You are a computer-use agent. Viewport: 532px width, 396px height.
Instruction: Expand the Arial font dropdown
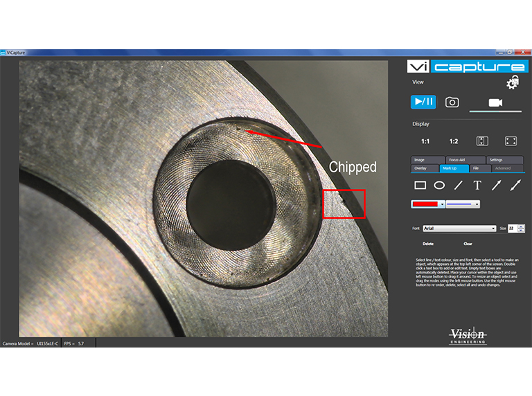coord(493,228)
